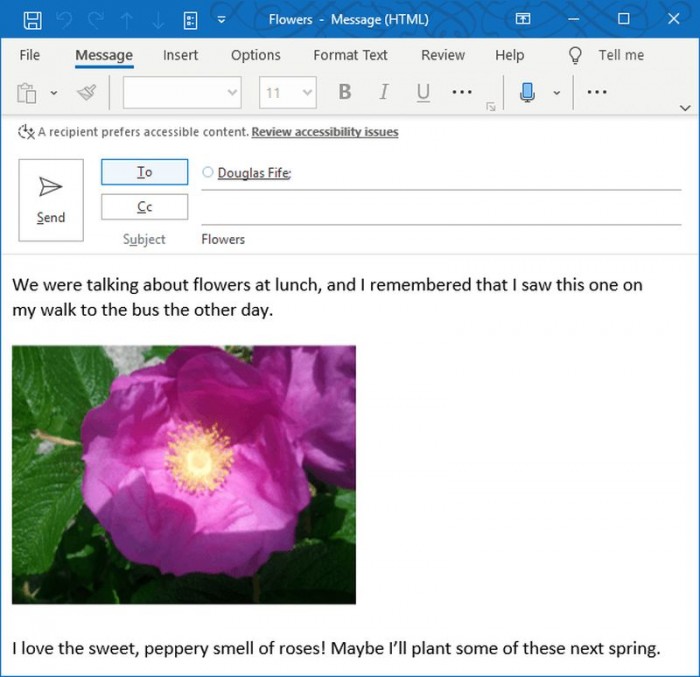Expand the Dictate language dropdown arrow
Viewport: 700px width, 677px height.
557,93
